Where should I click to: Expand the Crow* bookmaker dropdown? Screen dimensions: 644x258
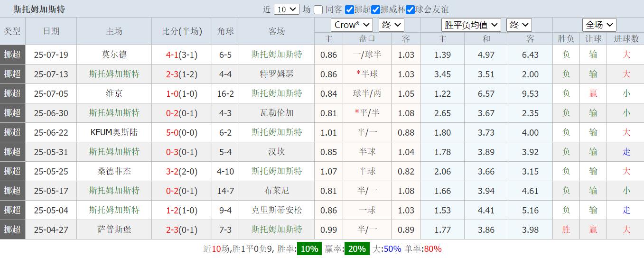(351, 25)
